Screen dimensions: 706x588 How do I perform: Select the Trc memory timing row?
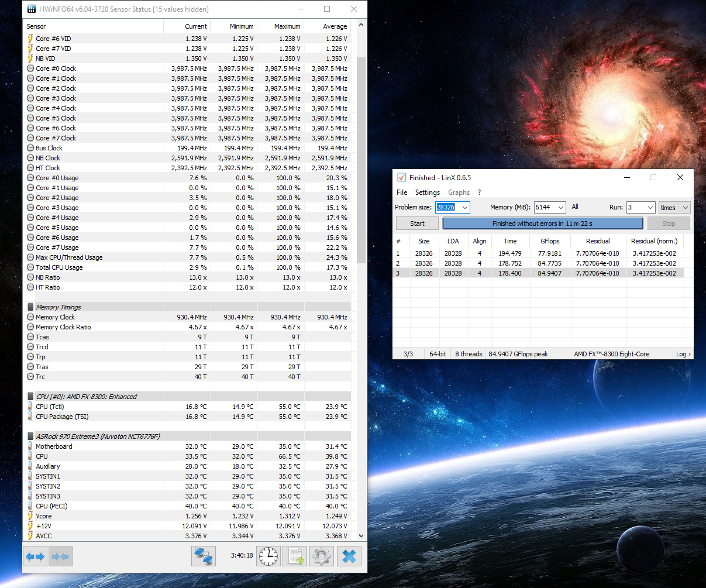(x=188, y=377)
